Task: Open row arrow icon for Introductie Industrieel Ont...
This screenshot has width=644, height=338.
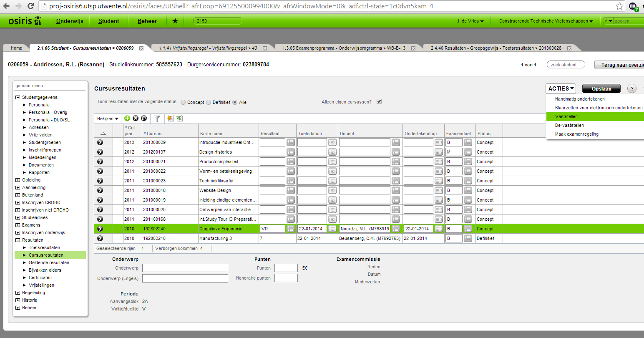Action: pos(100,142)
